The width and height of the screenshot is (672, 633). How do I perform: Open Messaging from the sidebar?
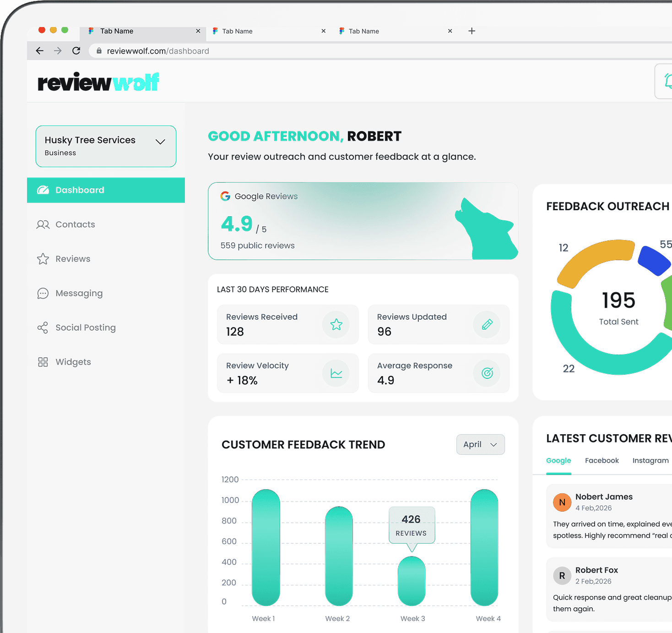(x=106, y=293)
